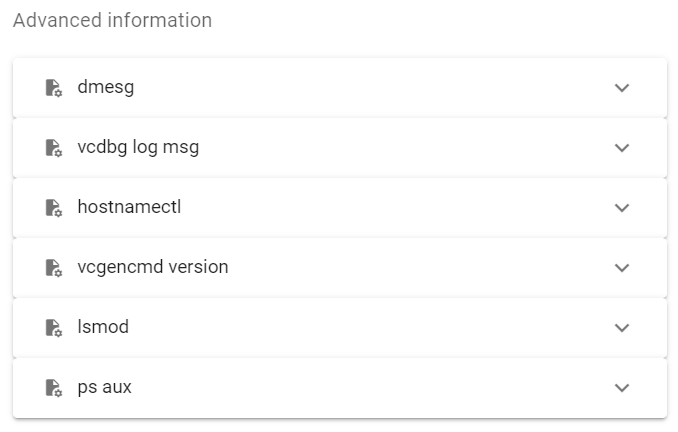Click the ps aux title text
Image resolution: width=678 pixels, height=432 pixels.
tap(104, 388)
